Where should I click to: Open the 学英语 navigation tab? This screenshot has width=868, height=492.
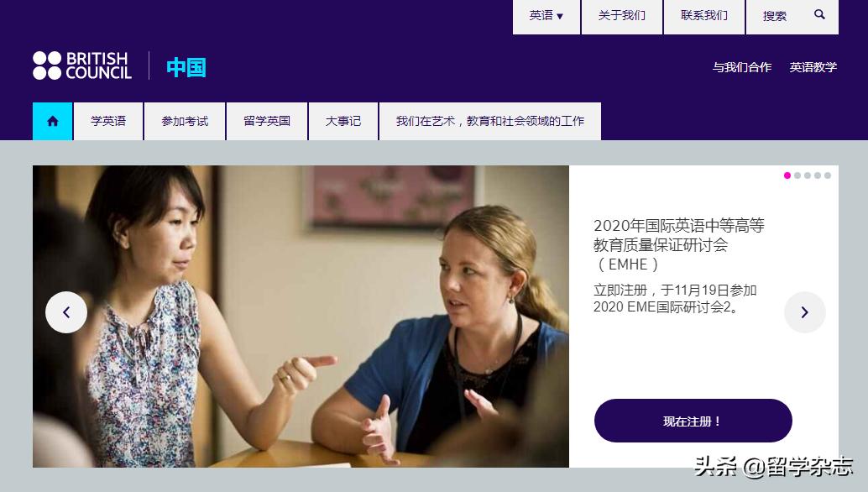pyautogui.click(x=108, y=121)
